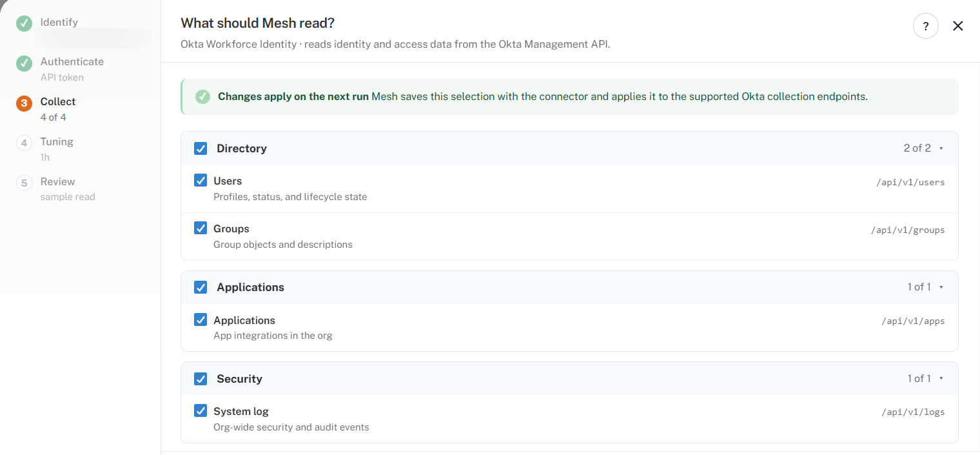Close the Mesh read dialog
The height and width of the screenshot is (455, 980).
pos(958,26)
